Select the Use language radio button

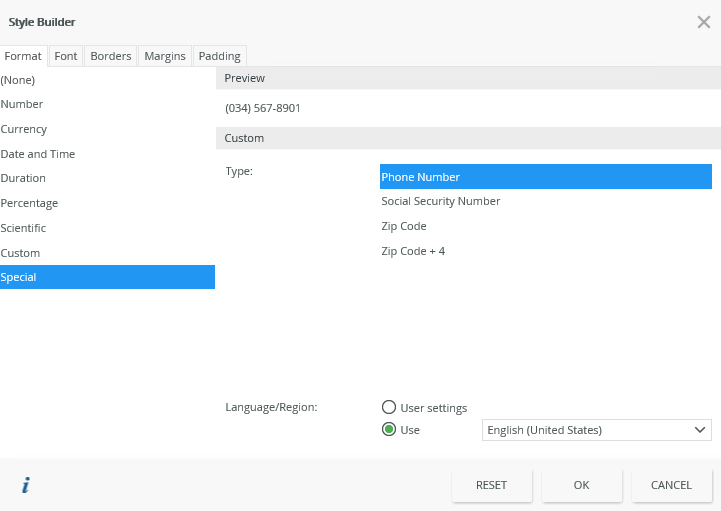[389, 430]
